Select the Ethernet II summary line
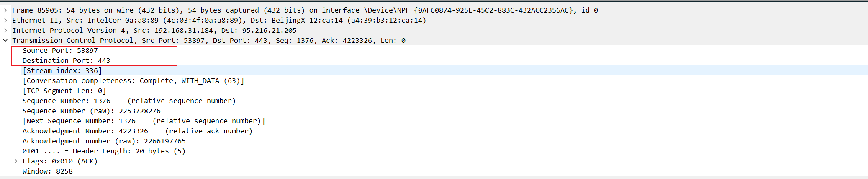Image resolution: width=868 pixels, height=179 pixels. pos(434,20)
